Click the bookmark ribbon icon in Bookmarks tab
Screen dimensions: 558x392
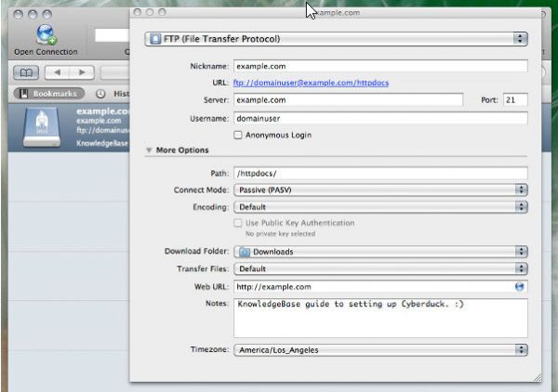click(23, 94)
